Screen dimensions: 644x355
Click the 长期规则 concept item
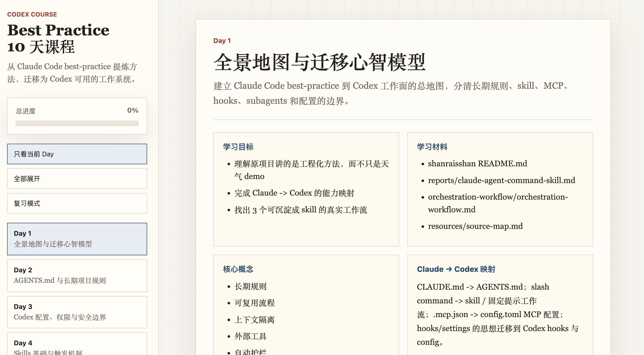coord(250,286)
